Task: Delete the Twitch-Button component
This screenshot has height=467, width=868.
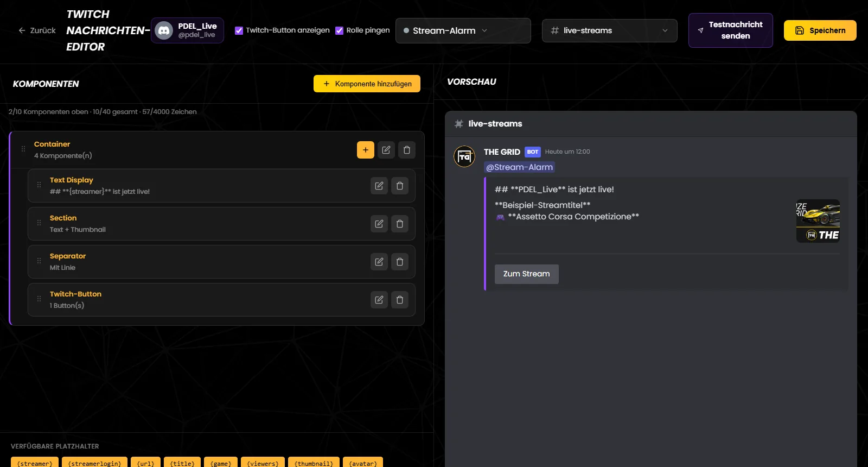Action: click(400, 300)
